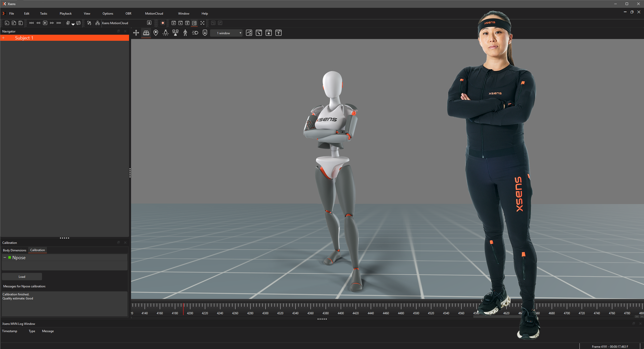Click the person badge tag icon
The height and width of the screenshot is (349, 644).
tap(205, 33)
